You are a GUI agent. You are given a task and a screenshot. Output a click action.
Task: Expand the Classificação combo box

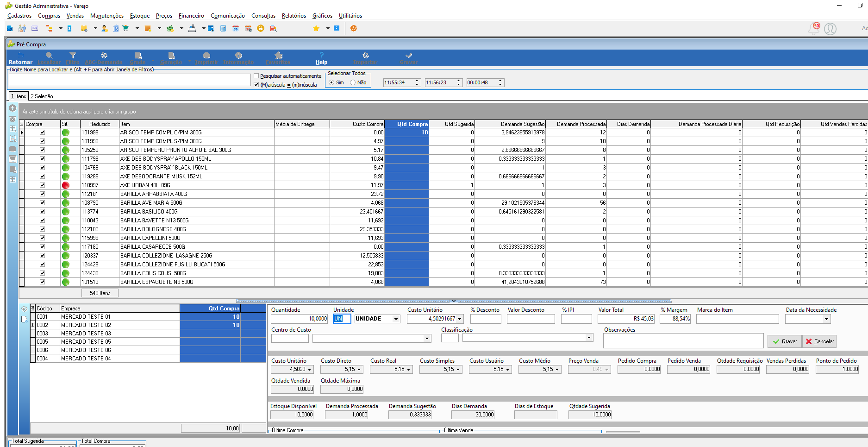pos(589,338)
